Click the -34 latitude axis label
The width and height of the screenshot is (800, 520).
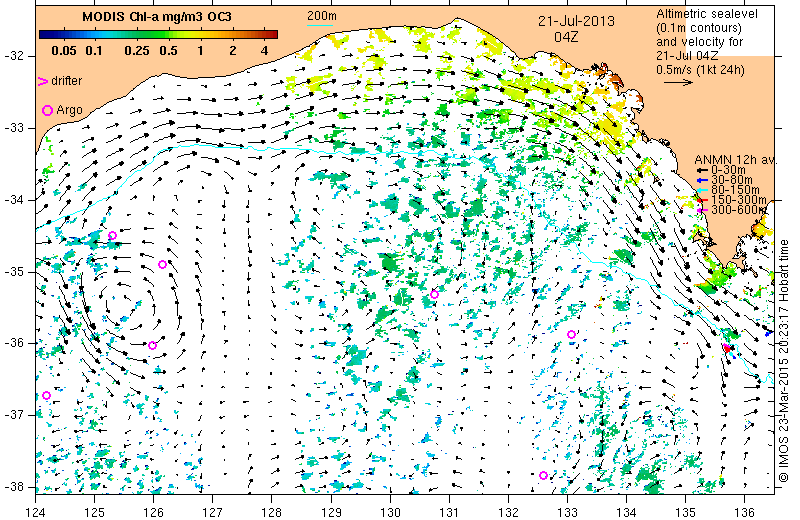point(14,200)
